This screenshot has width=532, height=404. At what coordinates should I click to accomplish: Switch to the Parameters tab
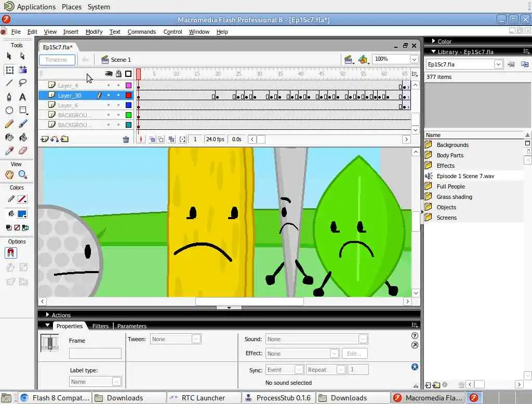point(131,326)
